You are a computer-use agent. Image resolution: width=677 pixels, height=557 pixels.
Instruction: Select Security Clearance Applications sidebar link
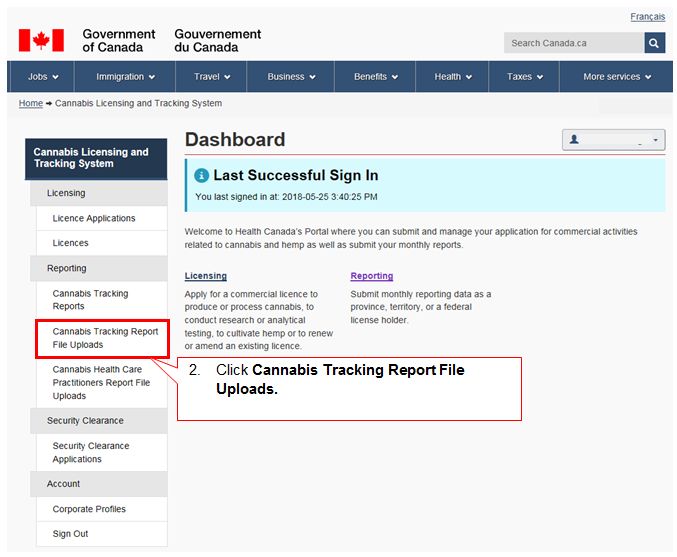pos(91,452)
